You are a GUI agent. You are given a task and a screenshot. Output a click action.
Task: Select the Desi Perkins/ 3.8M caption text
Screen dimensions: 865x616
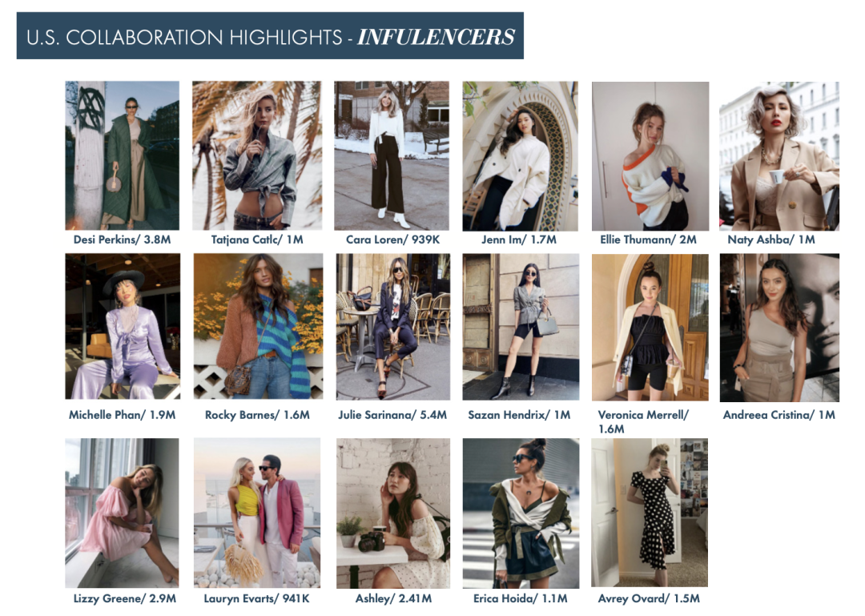click(122, 240)
